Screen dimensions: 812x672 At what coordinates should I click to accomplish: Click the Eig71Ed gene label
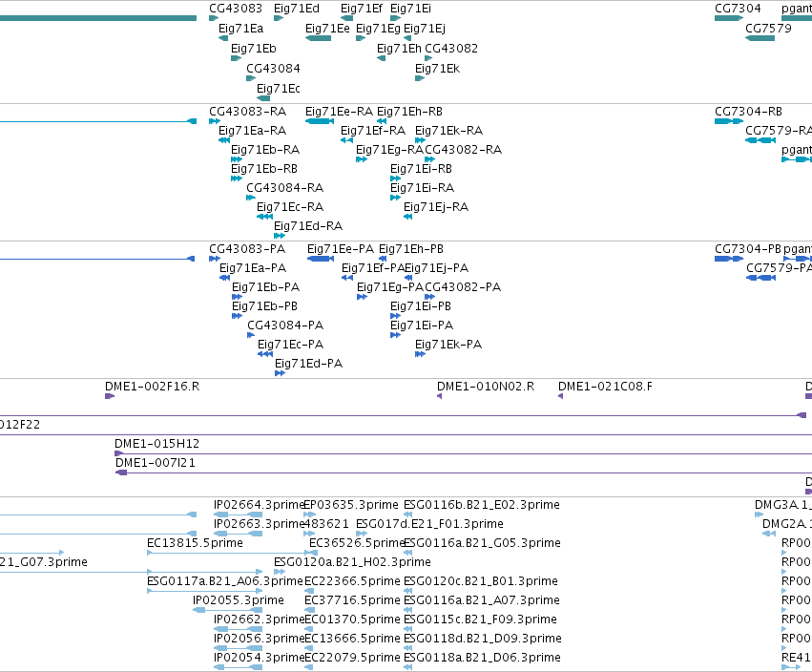[x=297, y=9]
